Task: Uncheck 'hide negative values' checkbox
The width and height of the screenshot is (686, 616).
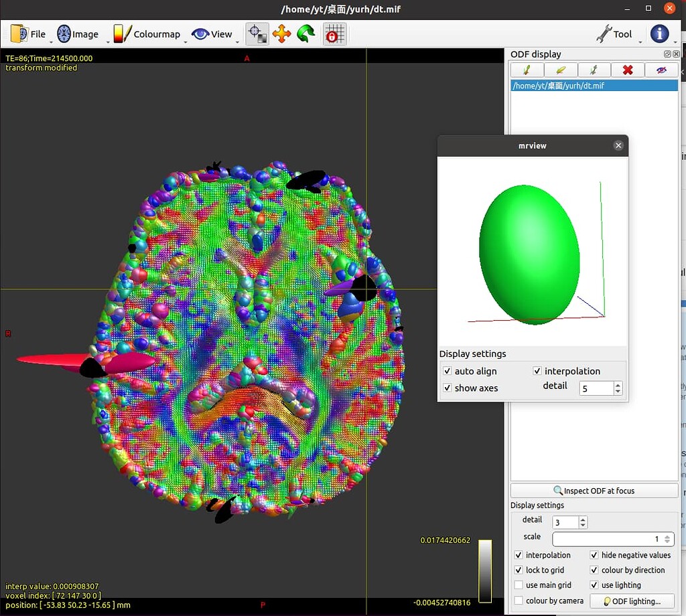Action: 595,555
